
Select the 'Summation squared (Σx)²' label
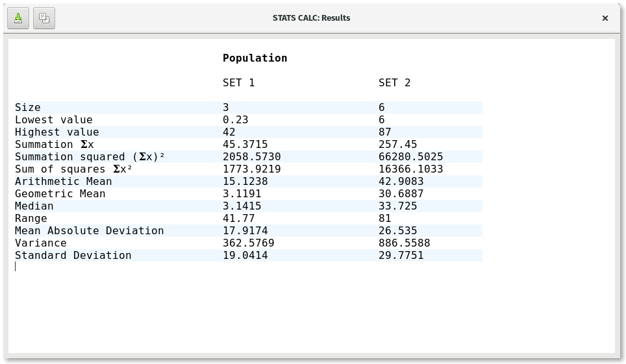[x=90, y=157]
